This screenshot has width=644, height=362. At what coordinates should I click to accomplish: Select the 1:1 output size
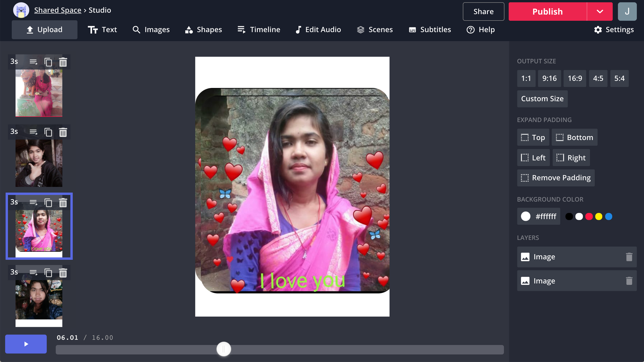click(526, 78)
